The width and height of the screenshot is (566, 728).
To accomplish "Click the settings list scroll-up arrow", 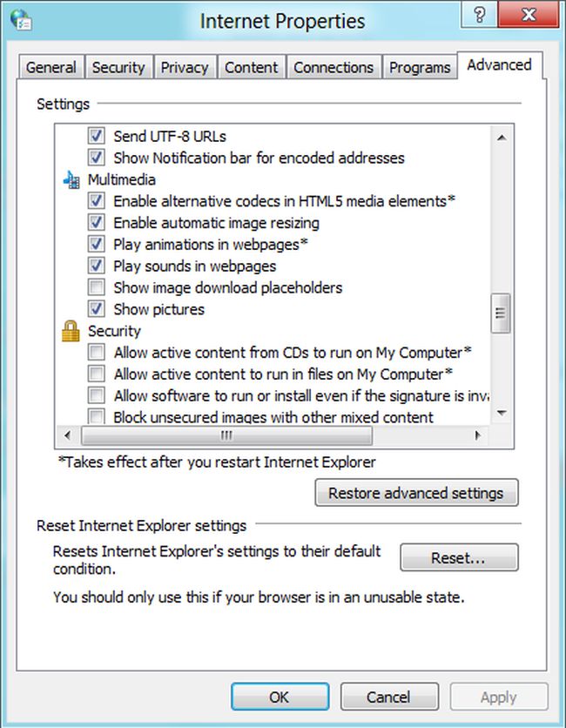I will tap(500, 137).
